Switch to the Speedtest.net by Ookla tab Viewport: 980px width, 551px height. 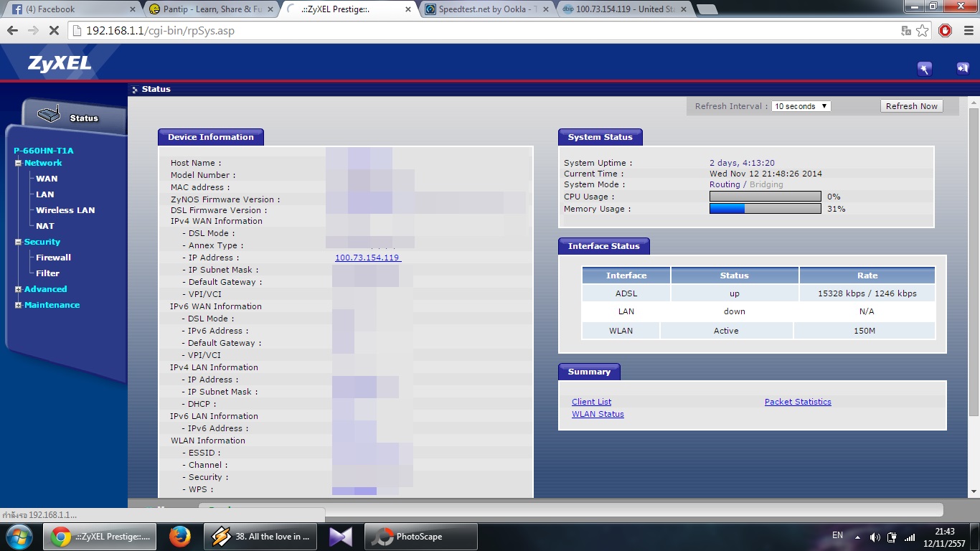coord(485,9)
